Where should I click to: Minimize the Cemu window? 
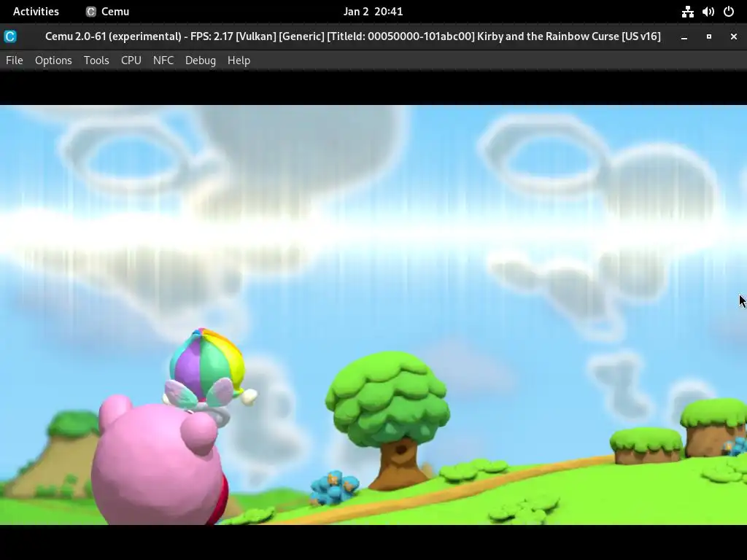684,36
